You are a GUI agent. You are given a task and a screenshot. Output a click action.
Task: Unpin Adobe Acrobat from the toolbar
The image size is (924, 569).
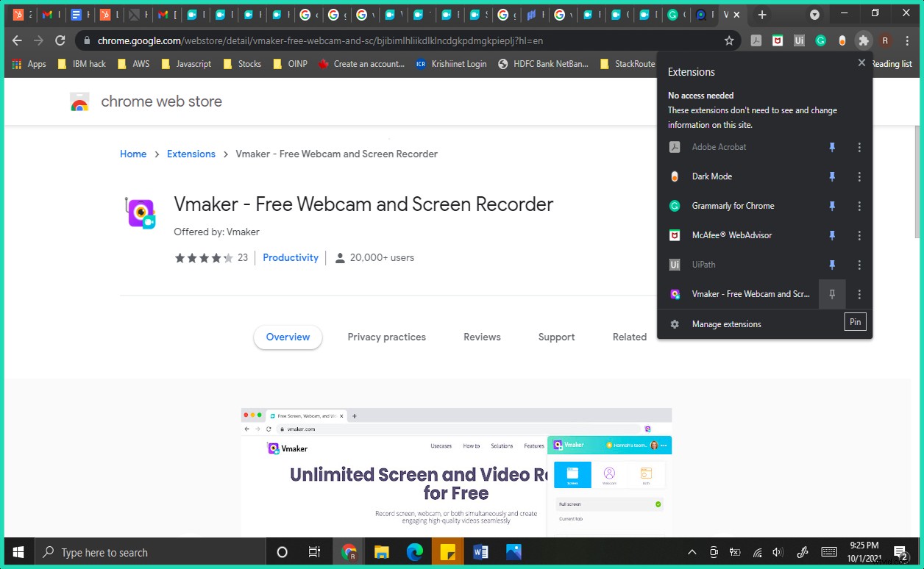point(831,147)
